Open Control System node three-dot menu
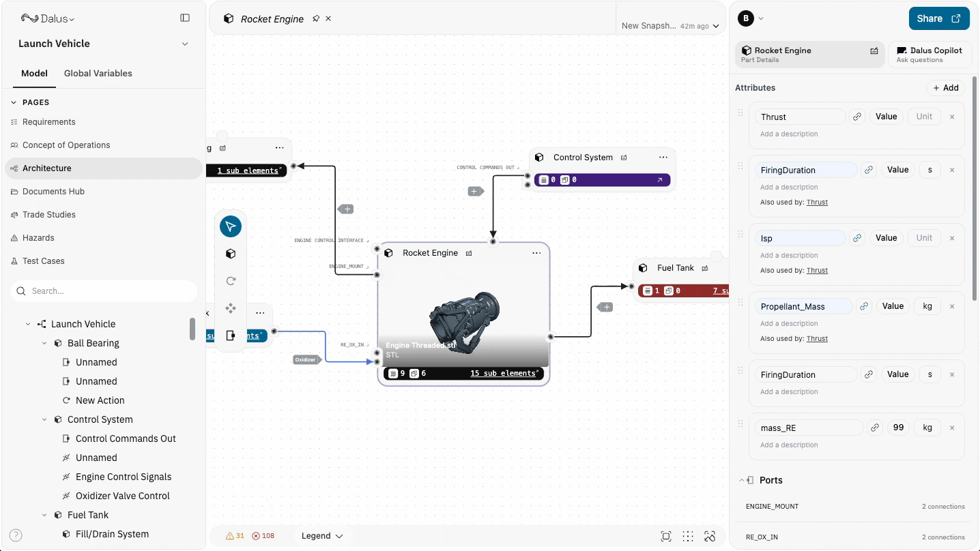 click(663, 158)
